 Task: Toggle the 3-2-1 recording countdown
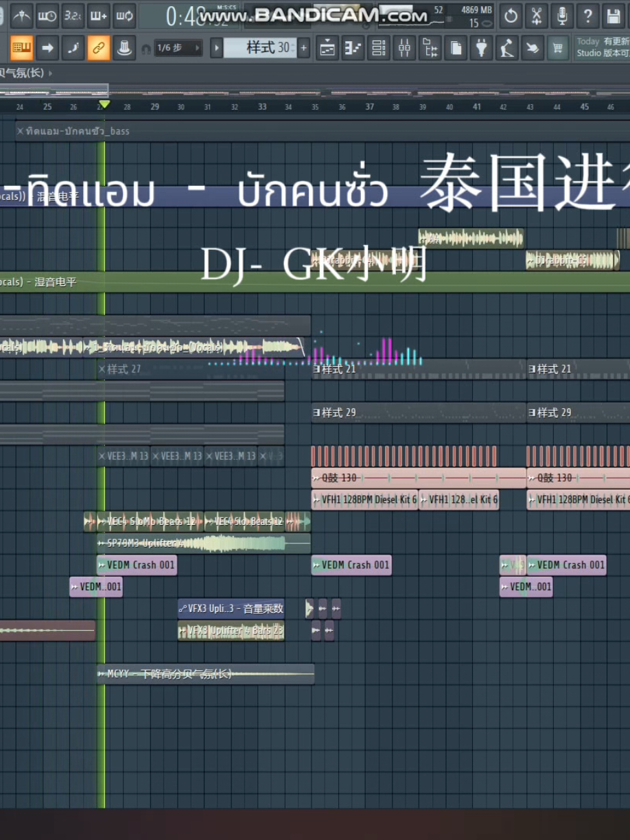73,16
